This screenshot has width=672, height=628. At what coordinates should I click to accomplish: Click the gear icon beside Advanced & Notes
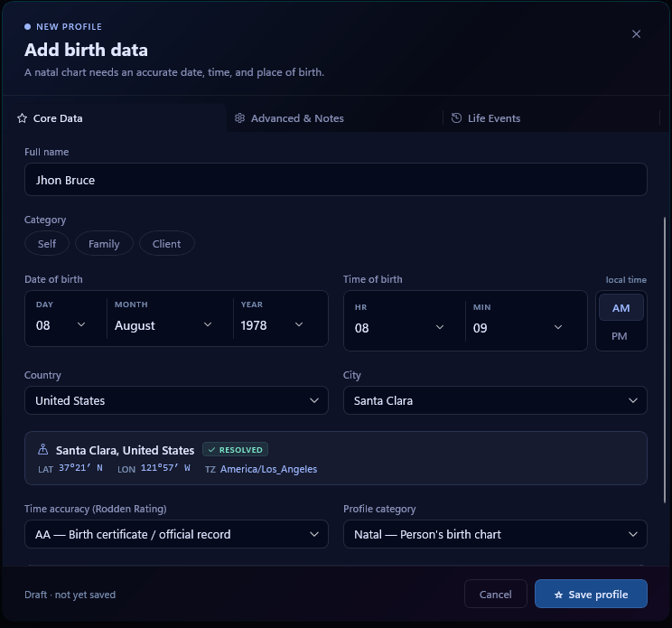click(239, 117)
